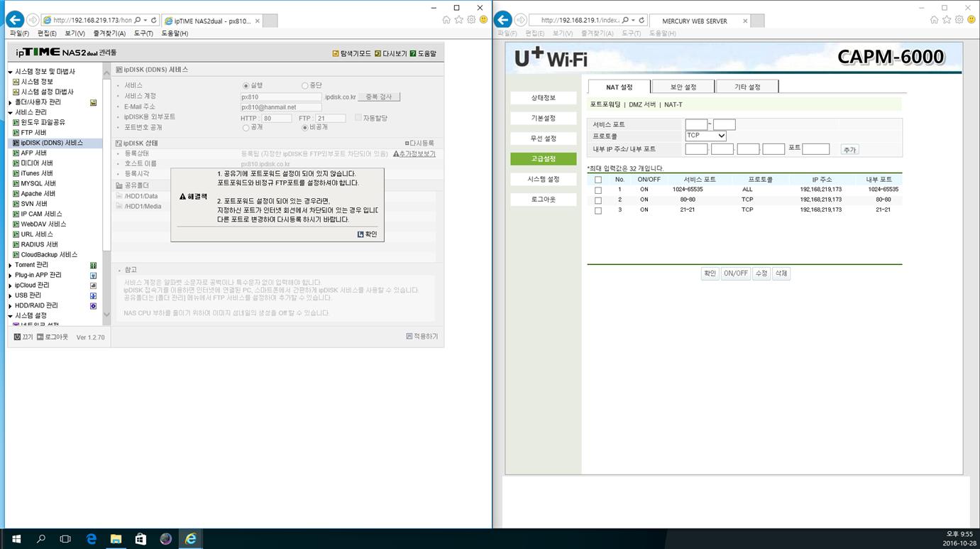Click the 삭제 button below the forwarding table
980x549 pixels.
[x=781, y=273]
